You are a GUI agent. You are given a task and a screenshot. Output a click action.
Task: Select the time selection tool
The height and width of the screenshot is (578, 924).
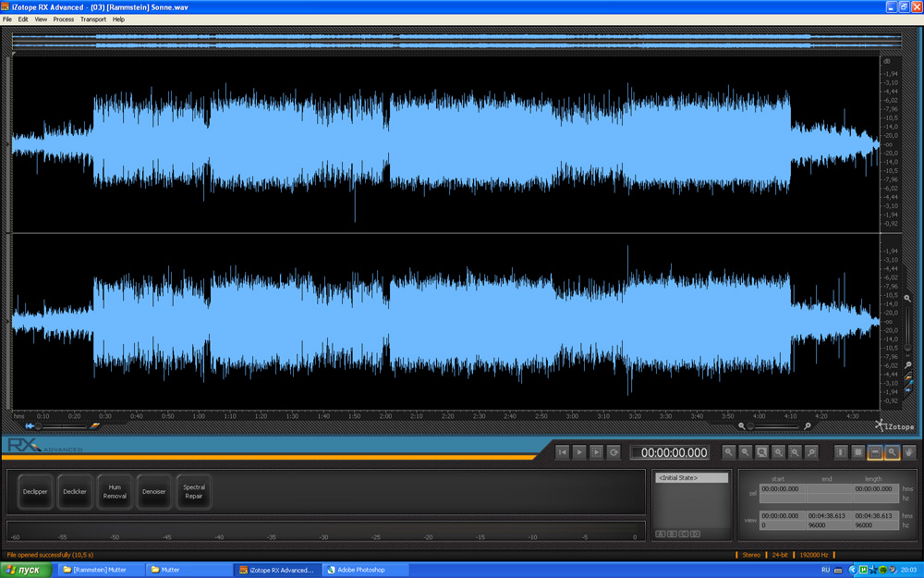(841, 452)
